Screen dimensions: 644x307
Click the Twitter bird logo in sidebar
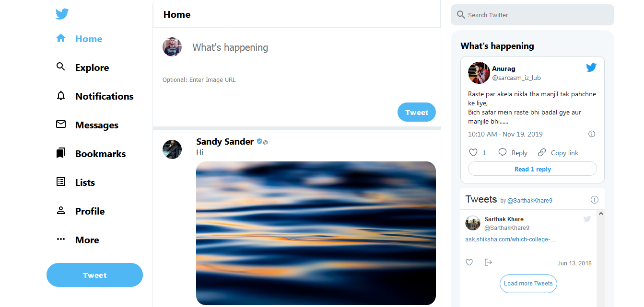coord(62,14)
